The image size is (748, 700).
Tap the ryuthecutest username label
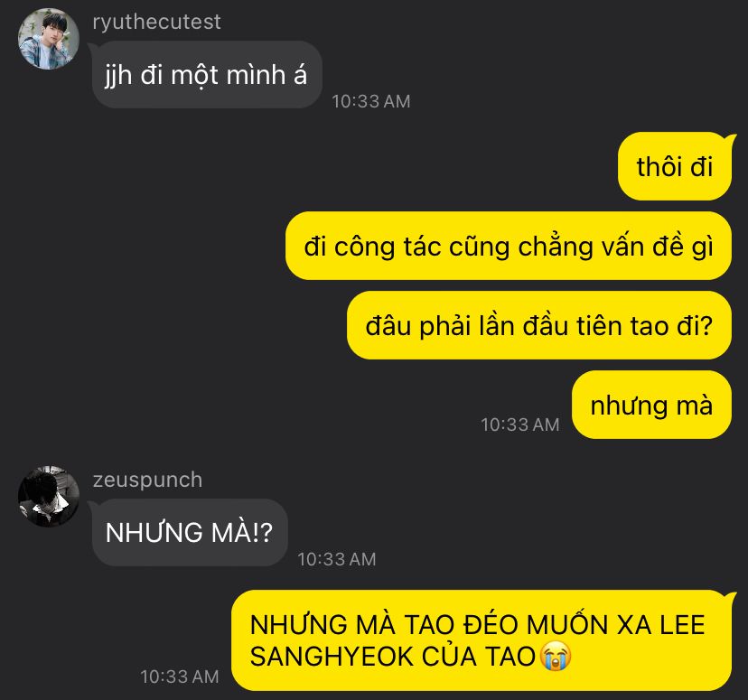[x=156, y=22]
